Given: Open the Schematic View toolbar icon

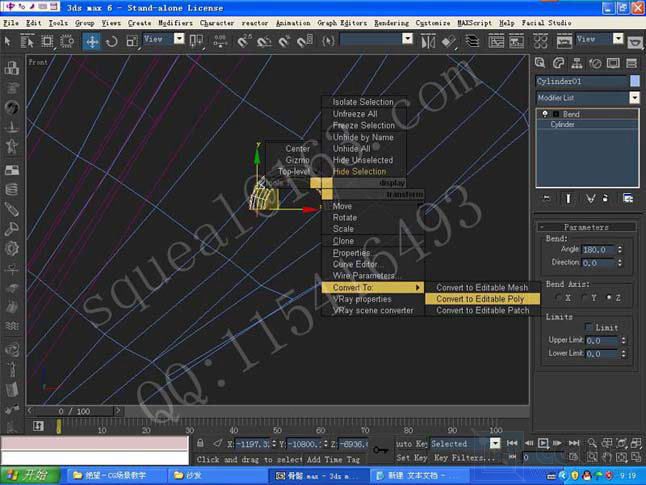Looking at the screenshot, I should (516, 42).
